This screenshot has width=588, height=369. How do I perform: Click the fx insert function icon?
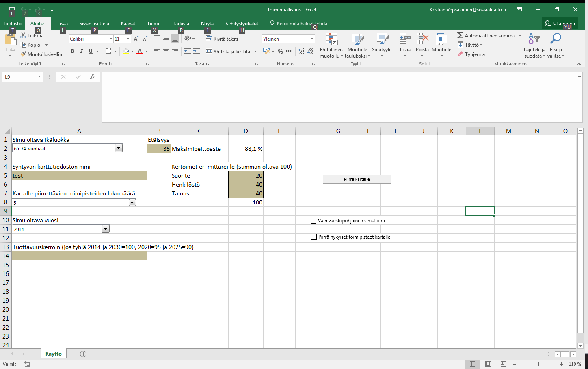click(93, 77)
